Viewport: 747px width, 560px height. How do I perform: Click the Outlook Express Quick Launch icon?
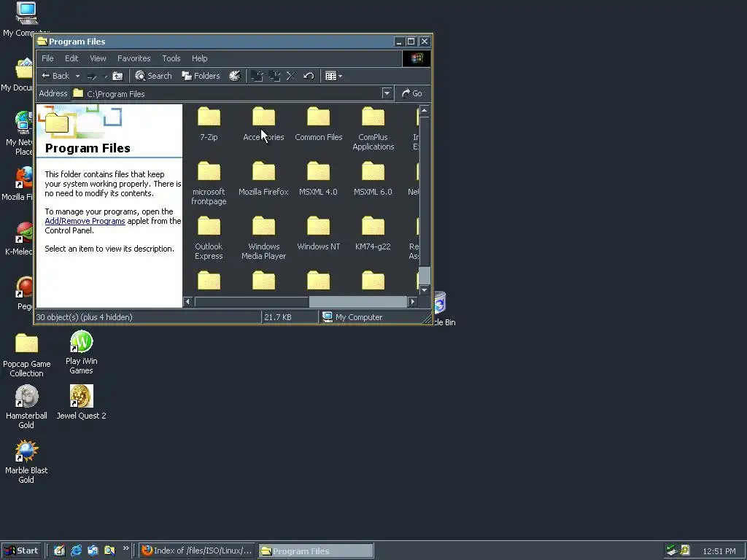tap(93, 551)
